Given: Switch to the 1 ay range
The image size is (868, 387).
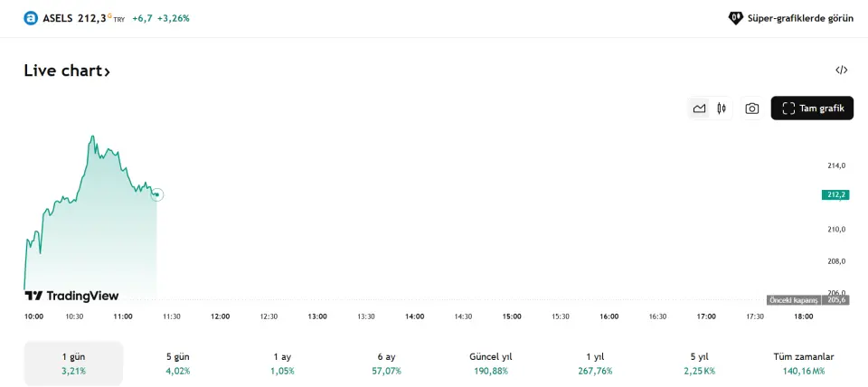Looking at the screenshot, I should 282,363.
